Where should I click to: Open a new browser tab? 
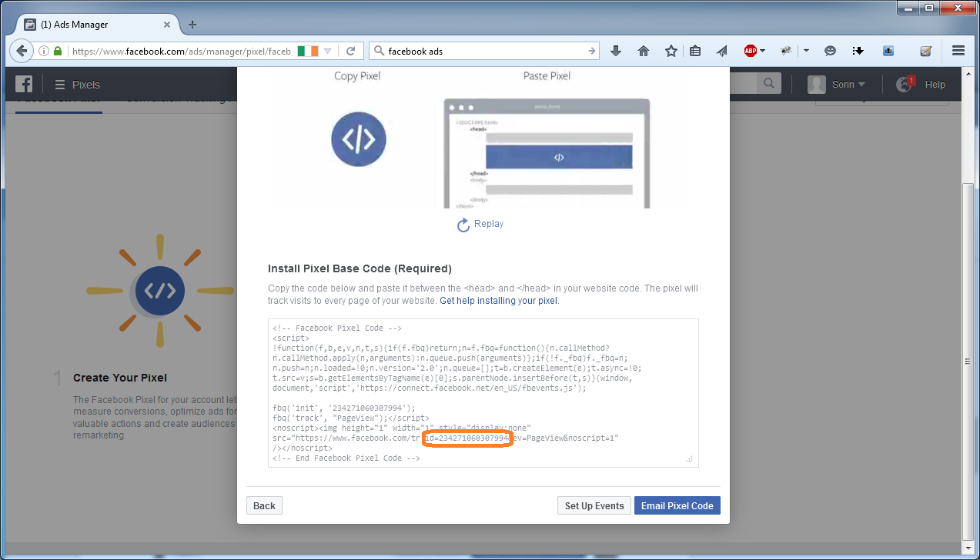tap(192, 25)
